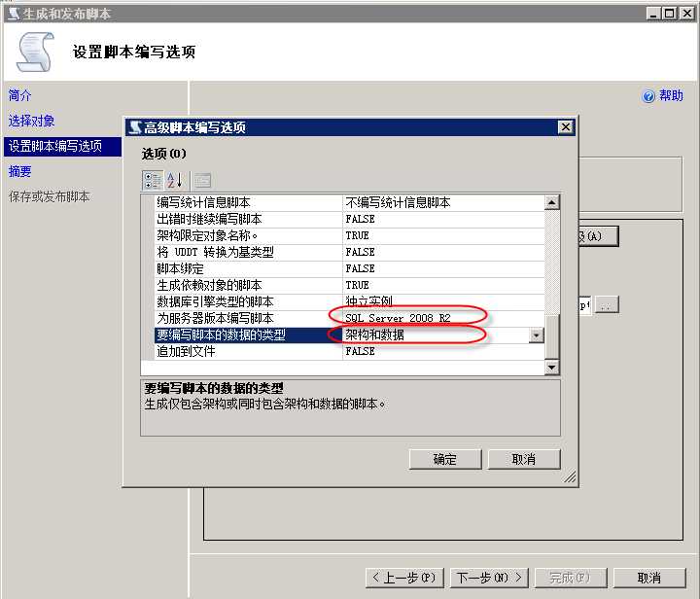This screenshot has width=700, height=599.
Task: Click 确定 to confirm advanced options
Action: click(445, 459)
